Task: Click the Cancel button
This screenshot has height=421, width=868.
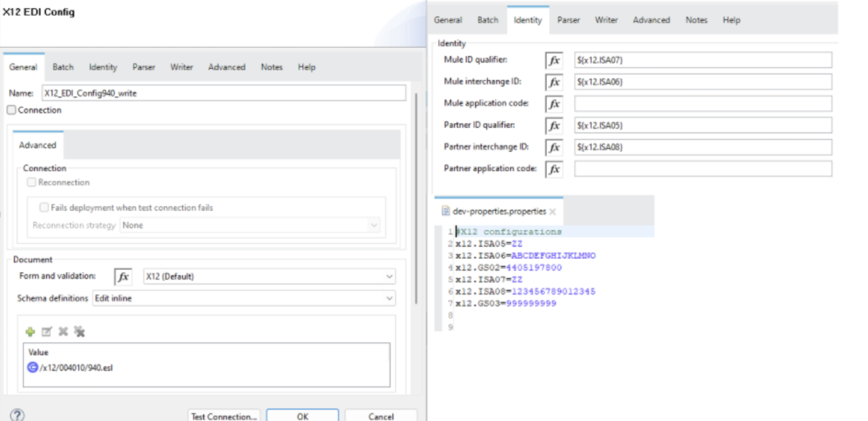Action: 381,416
